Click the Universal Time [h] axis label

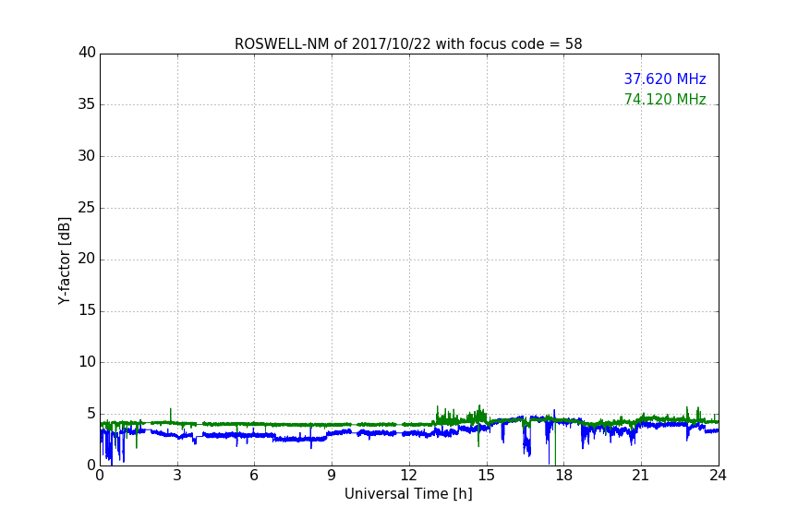[x=408, y=494]
